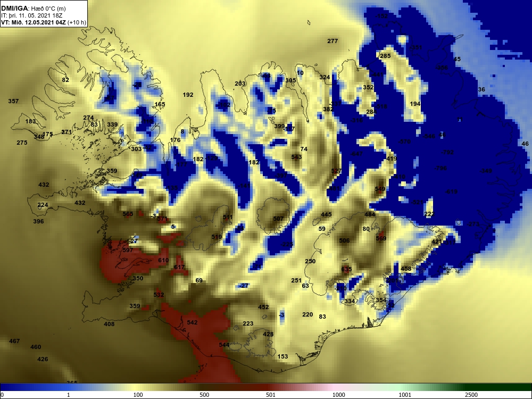
Task: Click the map value '352' on the map
Action: [x=369, y=87]
